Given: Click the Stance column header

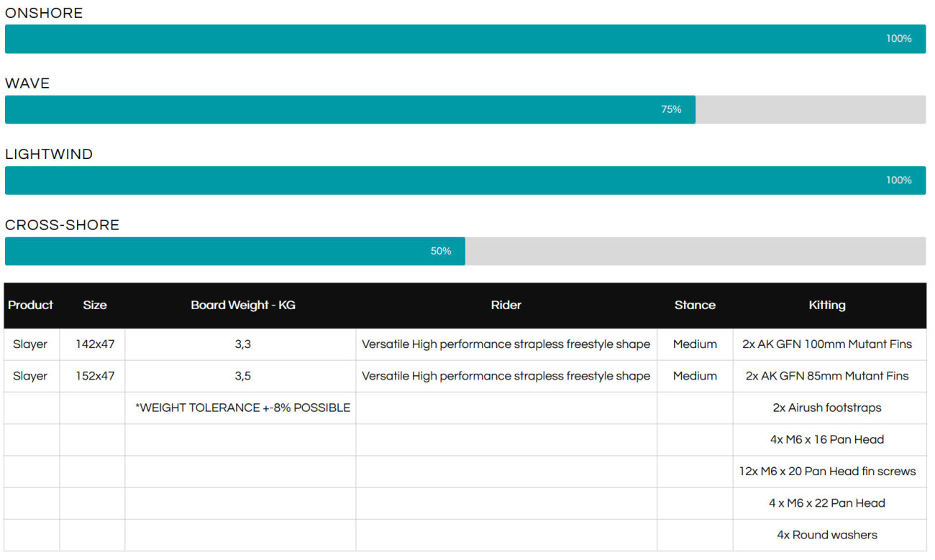Looking at the screenshot, I should coord(695,306).
